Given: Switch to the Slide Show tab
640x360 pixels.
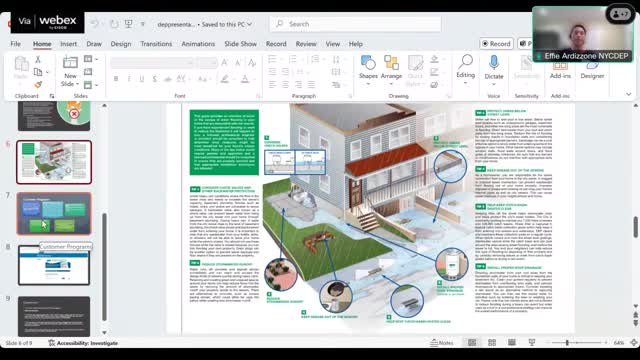Looking at the screenshot, I should tap(240, 44).
